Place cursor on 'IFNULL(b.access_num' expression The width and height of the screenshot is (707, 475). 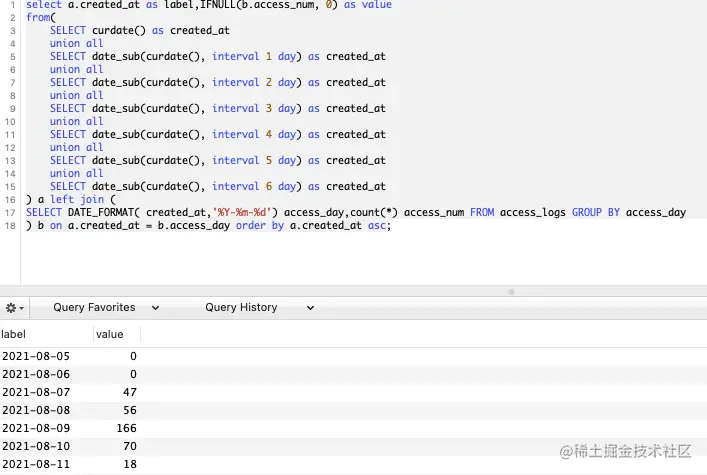[x=257, y=5]
